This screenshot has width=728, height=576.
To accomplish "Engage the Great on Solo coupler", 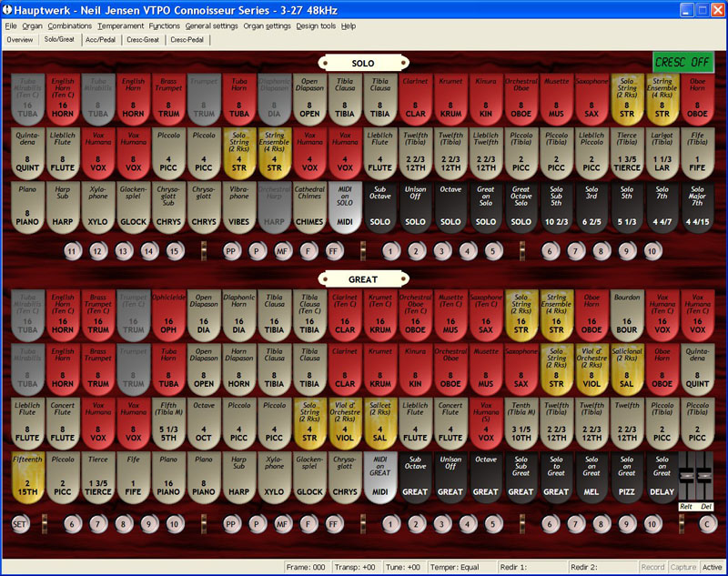I will pyautogui.click(x=486, y=207).
